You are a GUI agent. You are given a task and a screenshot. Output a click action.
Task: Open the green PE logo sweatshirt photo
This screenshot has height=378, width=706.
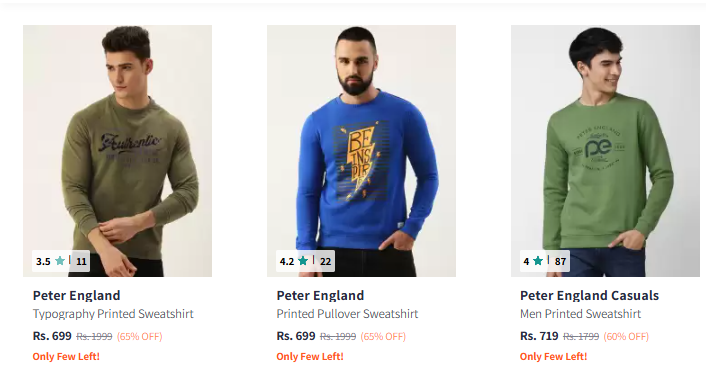606,151
